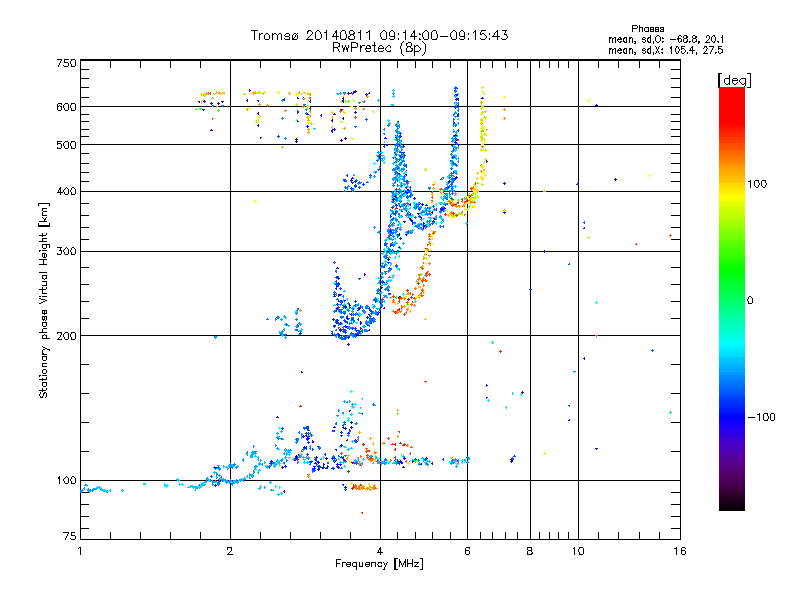Click the '300' y-axis tick label
This screenshot has width=800, height=600.
[67, 251]
